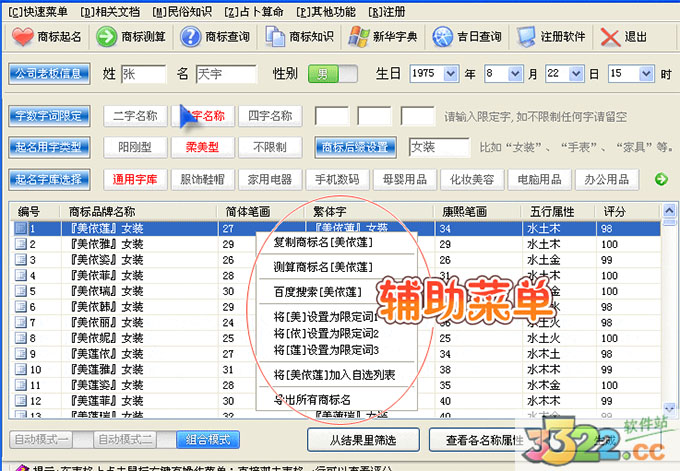The height and width of the screenshot is (471, 680).
Task: Select 通用字库 word library
Action: tap(135, 180)
